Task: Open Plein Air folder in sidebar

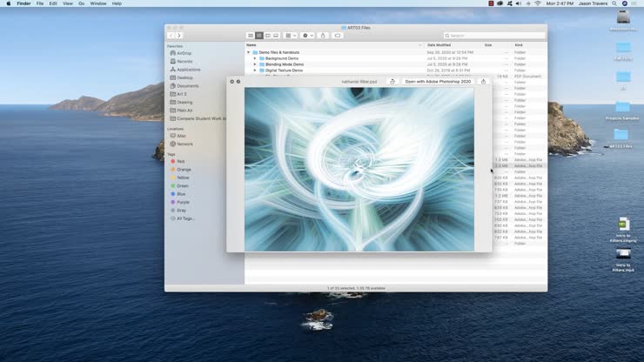Action: point(181,111)
